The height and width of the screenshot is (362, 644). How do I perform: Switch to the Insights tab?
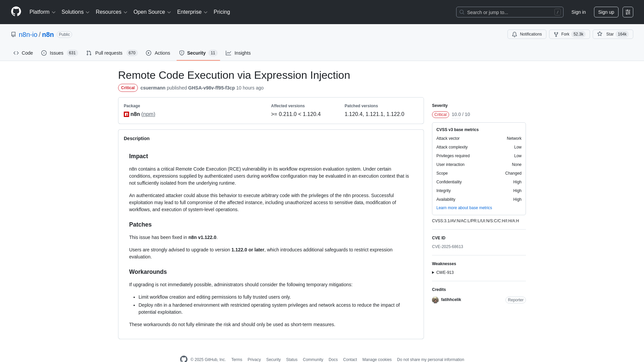coord(238,53)
